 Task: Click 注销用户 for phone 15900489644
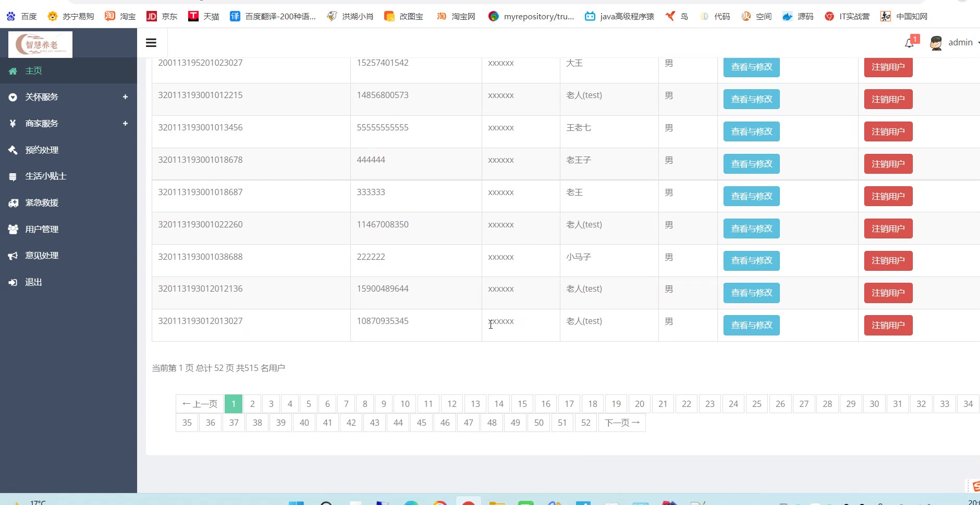[x=888, y=293]
